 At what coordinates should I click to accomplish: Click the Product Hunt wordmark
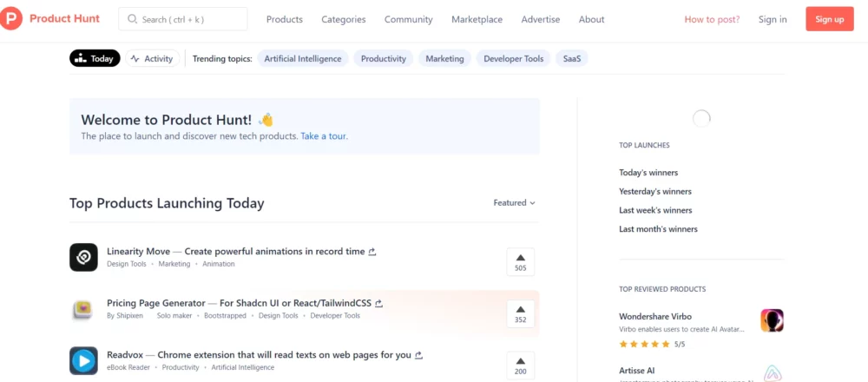[x=65, y=19]
